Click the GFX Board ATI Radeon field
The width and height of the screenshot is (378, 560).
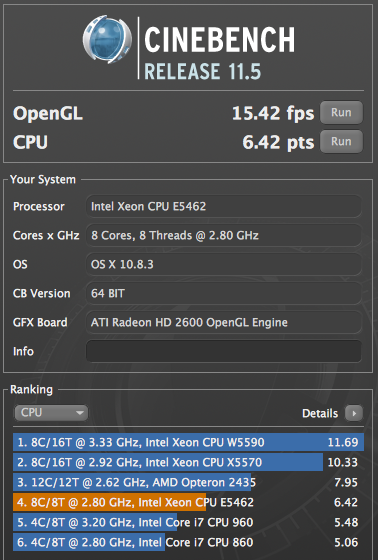224,322
